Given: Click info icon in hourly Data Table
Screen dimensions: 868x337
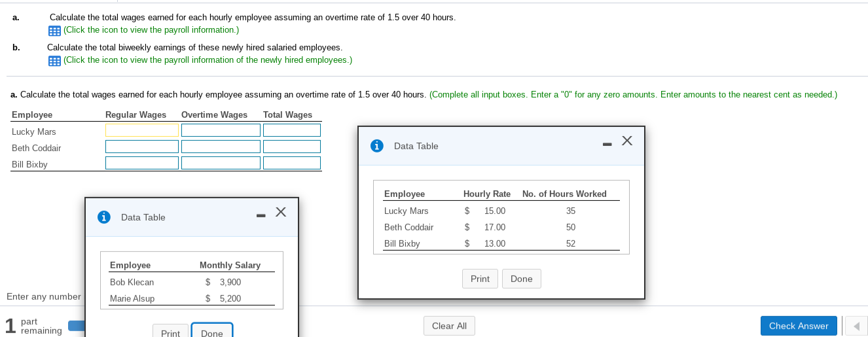Looking at the screenshot, I should click(377, 146).
